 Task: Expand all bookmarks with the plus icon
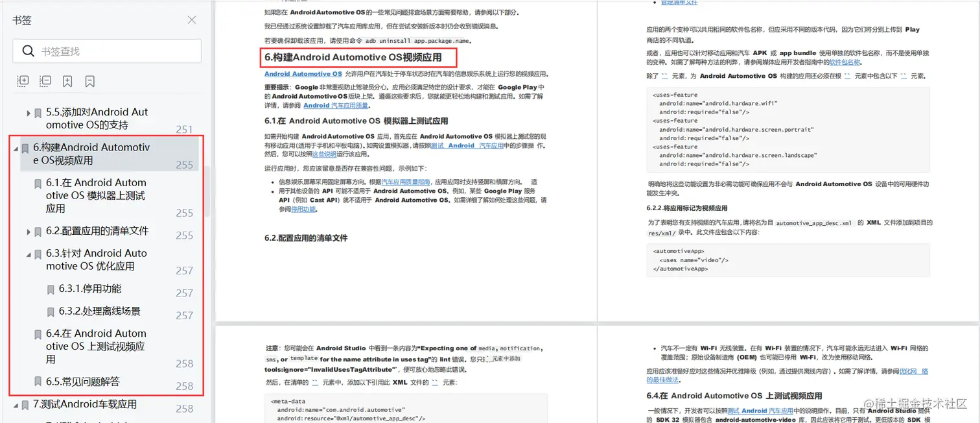[x=23, y=81]
